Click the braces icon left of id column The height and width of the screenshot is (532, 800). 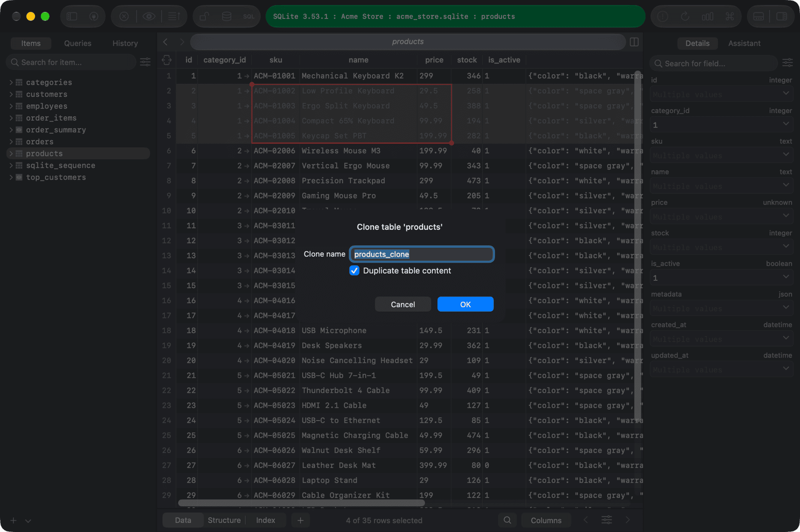[x=166, y=60]
